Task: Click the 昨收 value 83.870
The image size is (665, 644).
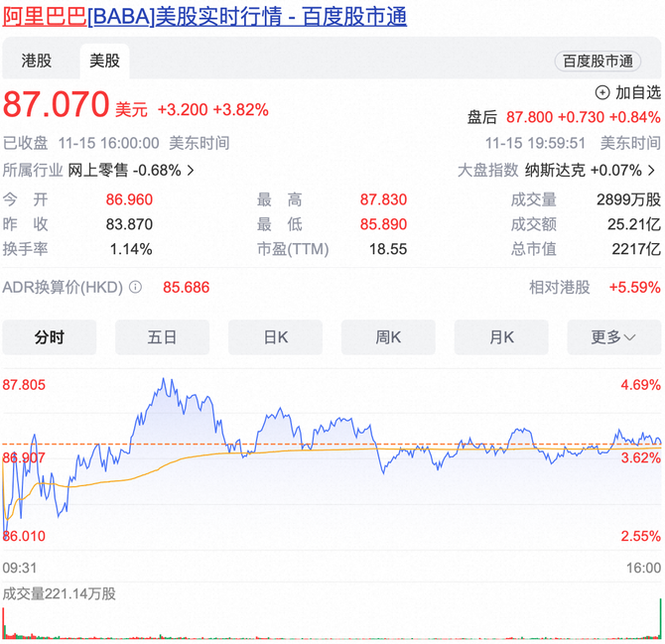Action: point(129,224)
